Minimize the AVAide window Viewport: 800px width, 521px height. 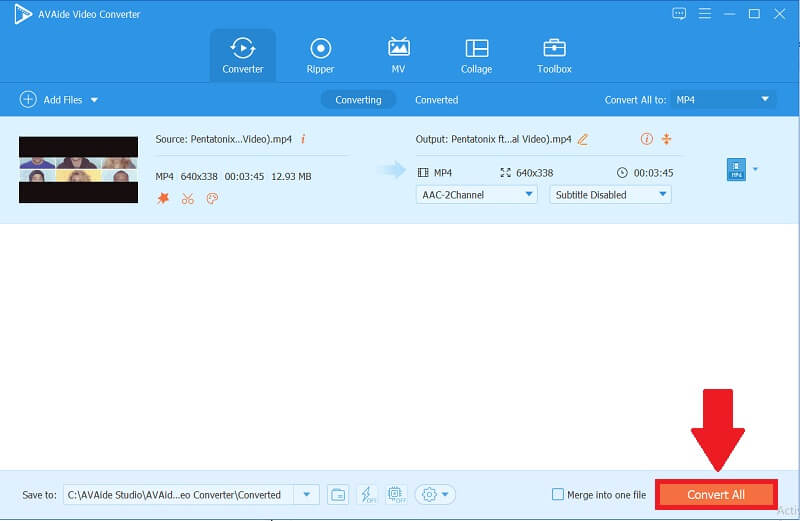pyautogui.click(x=730, y=14)
